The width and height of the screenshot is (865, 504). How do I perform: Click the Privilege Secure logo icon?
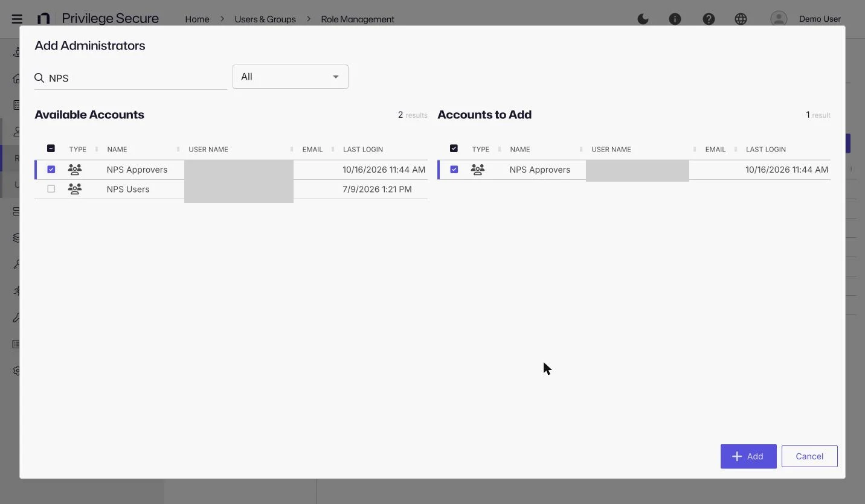(x=43, y=19)
